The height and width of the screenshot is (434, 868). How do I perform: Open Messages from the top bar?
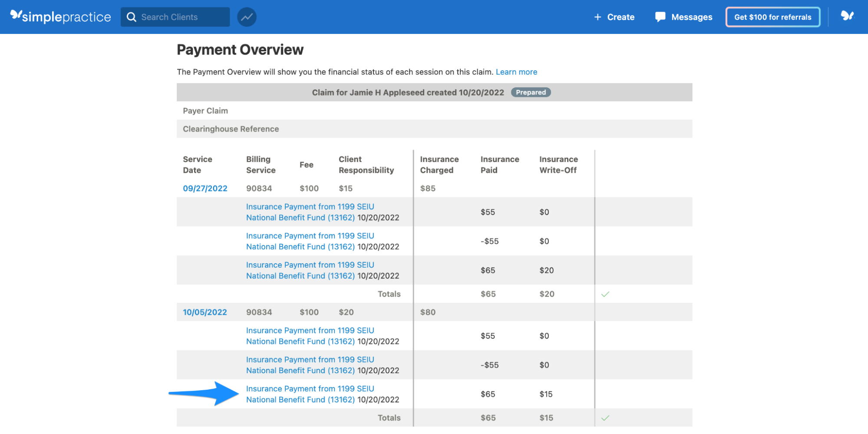point(683,17)
